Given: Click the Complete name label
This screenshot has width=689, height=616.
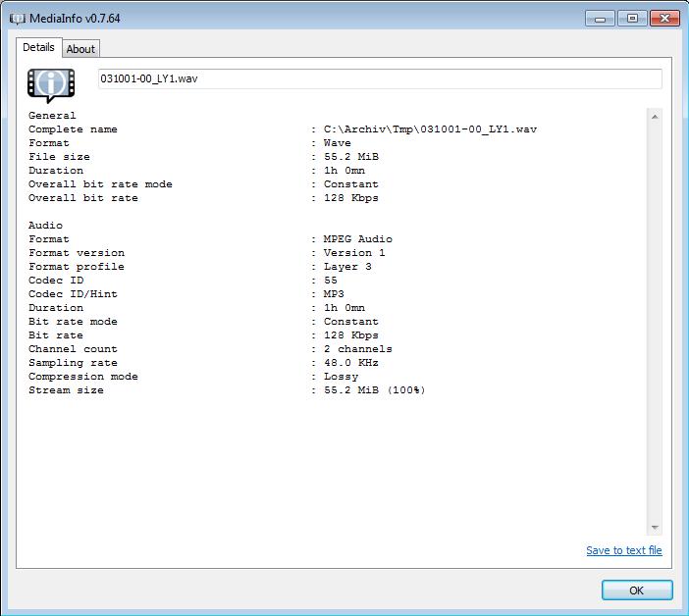Looking at the screenshot, I should (73, 129).
